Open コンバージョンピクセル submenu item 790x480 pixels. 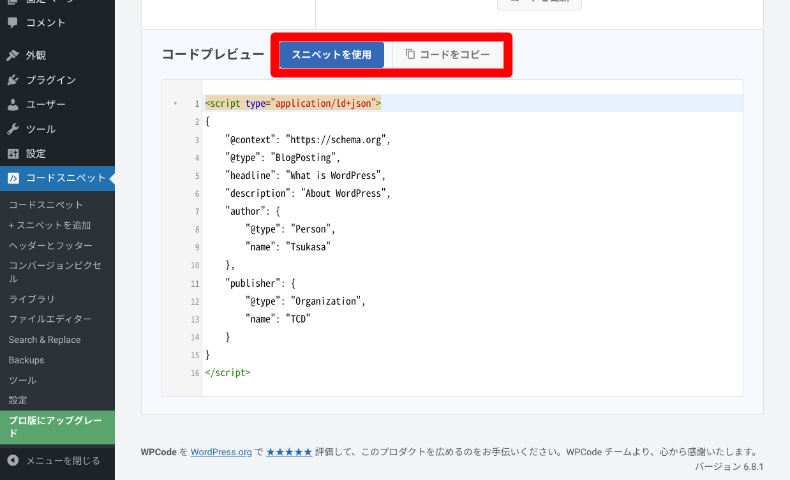tap(54, 272)
